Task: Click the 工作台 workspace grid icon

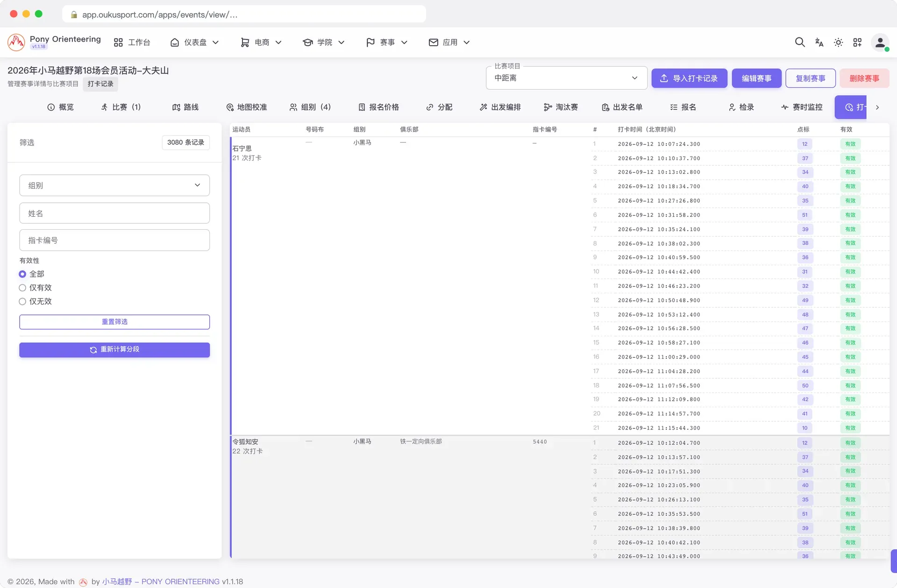Action: point(118,43)
